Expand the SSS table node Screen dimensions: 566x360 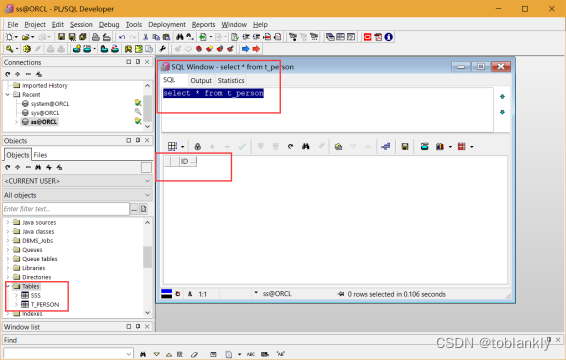tap(16, 295)
